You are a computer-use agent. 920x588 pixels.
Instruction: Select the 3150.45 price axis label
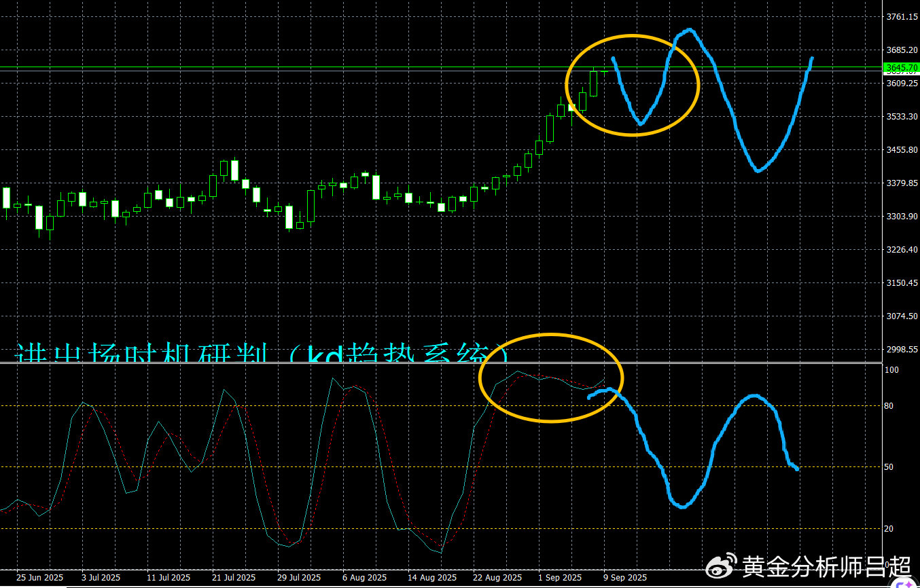tap(902, 283)
